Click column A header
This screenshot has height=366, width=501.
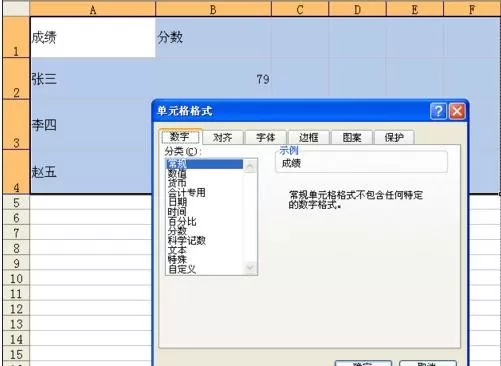93,9
